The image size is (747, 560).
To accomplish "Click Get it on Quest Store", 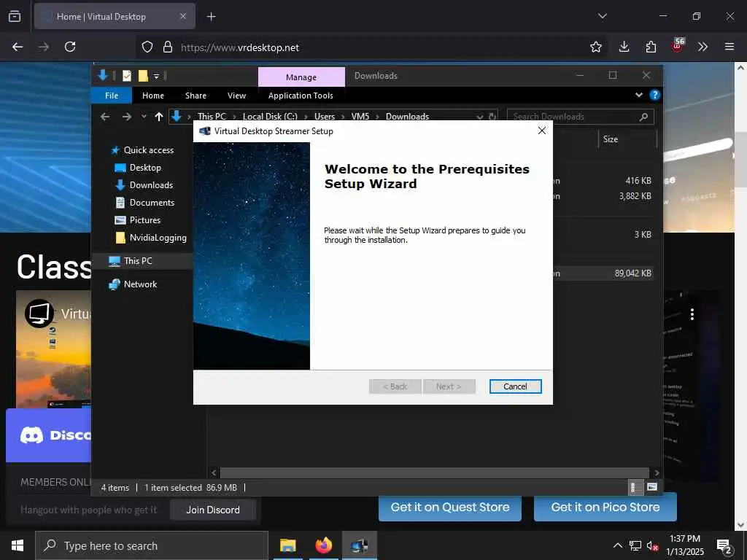I will pos(449,507).
